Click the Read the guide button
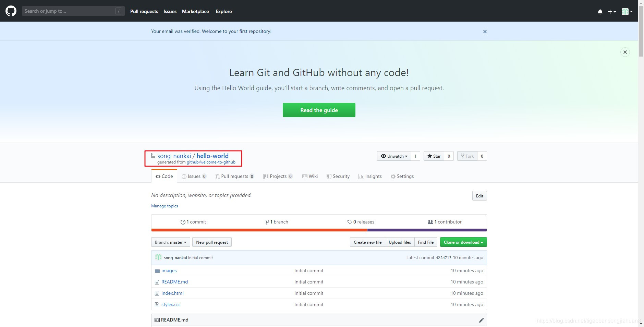Viewport: 644px width, 327px height. point(319,110)
